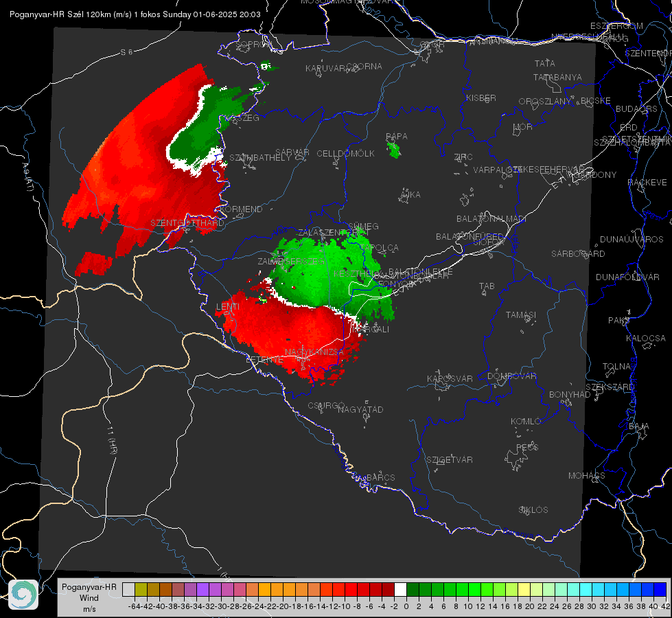The width and height of the screenshot is (672, 618).
Task: Click the CELLDOMOLK town label
Action: coord(345,154)
